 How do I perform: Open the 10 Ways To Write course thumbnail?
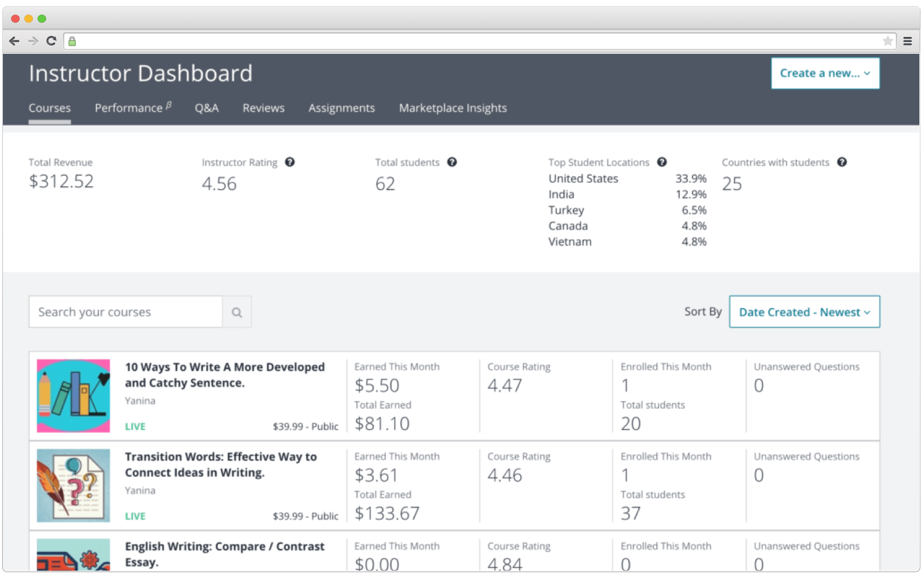coord(73,396)
